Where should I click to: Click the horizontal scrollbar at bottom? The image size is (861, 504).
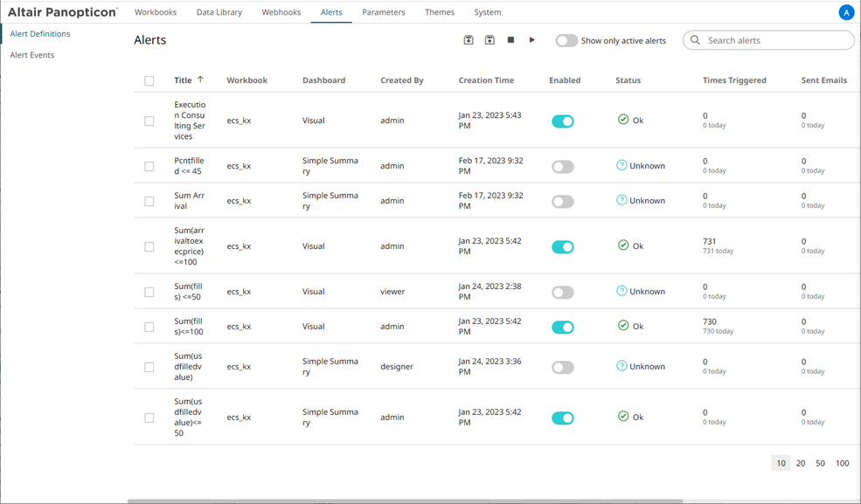coord(406,501)
